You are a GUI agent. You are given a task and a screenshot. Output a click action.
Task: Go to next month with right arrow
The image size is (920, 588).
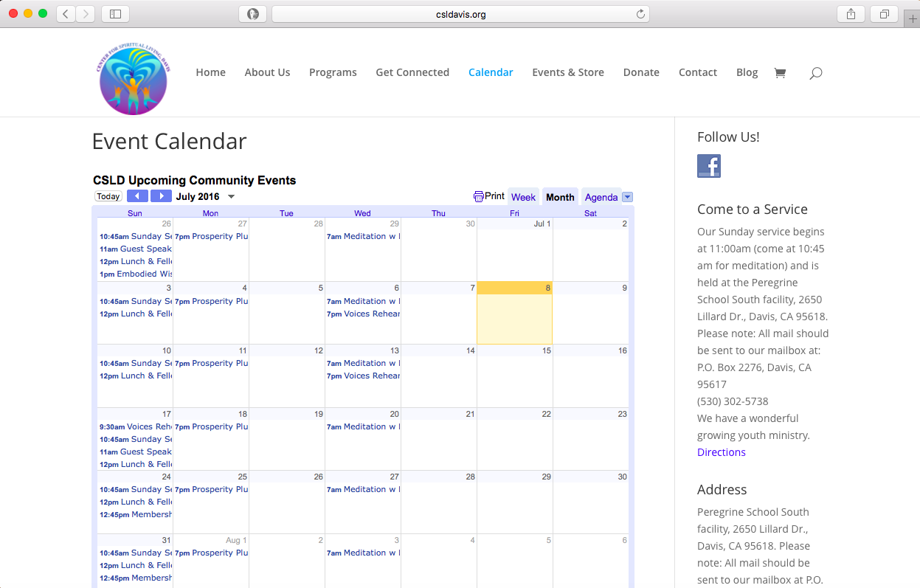161,196
